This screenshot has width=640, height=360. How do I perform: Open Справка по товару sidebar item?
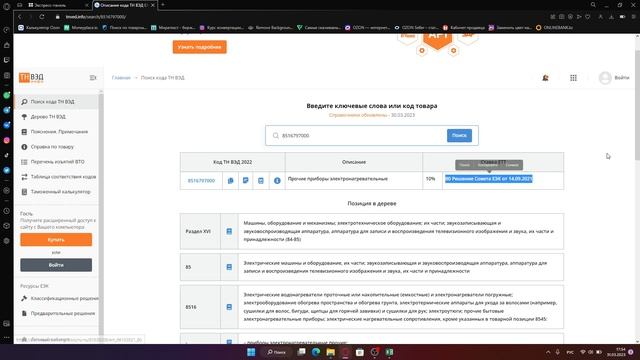coord(56,147)
